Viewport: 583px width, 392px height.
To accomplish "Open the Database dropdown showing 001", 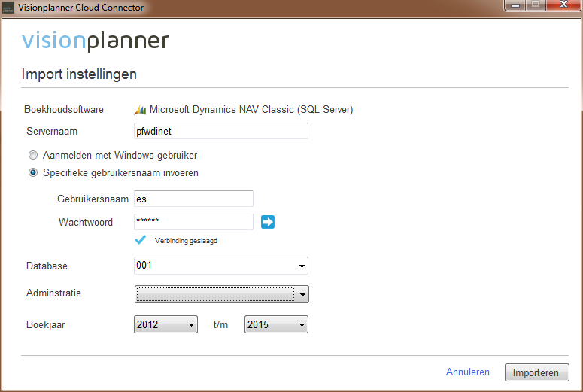I will pos(221,266).
